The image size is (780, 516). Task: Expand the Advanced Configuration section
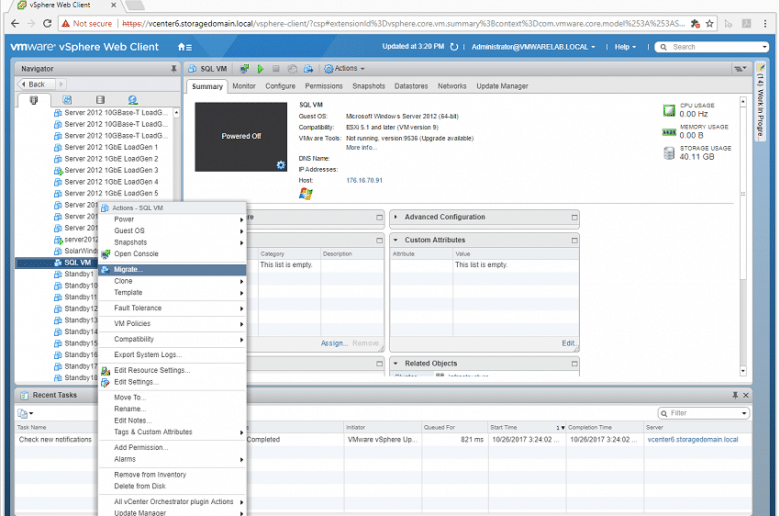395,217
